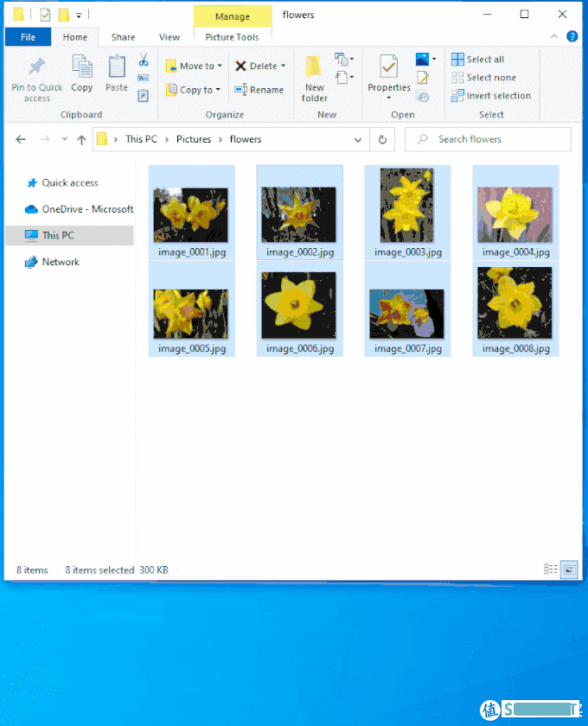Open the Picture Tools tab

click(232, 37)
